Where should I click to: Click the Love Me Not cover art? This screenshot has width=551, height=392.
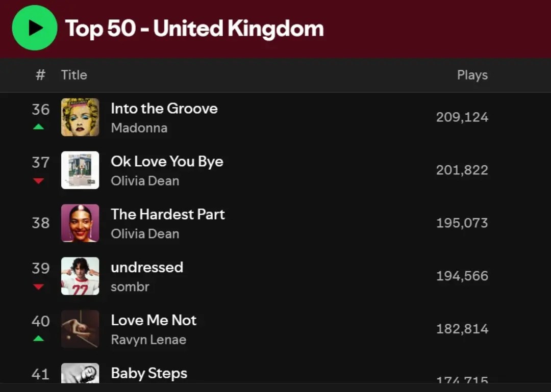[80, 329]
